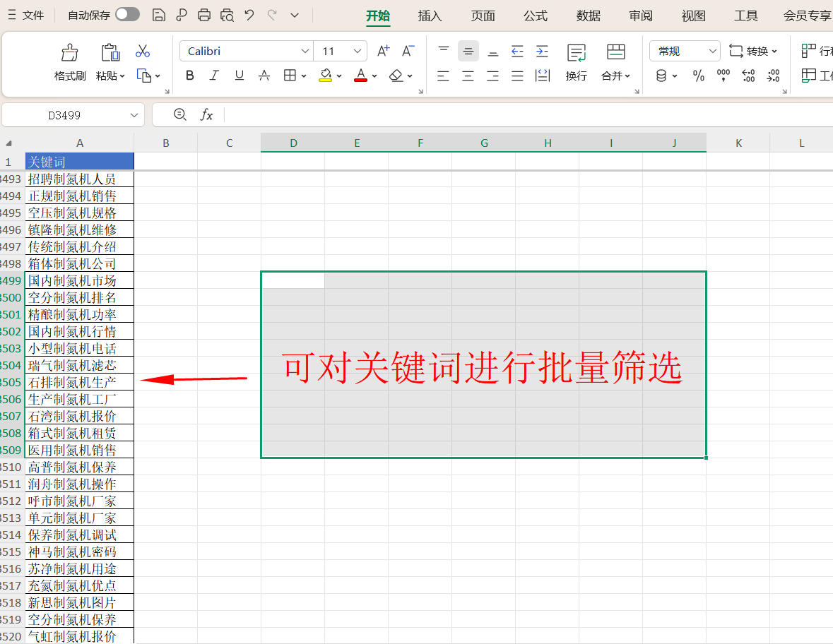Image resolution: width=833 pixels, height=644 pixels.
Task: Apply italic formatting to selection
Action: click(x=214, y=76)
